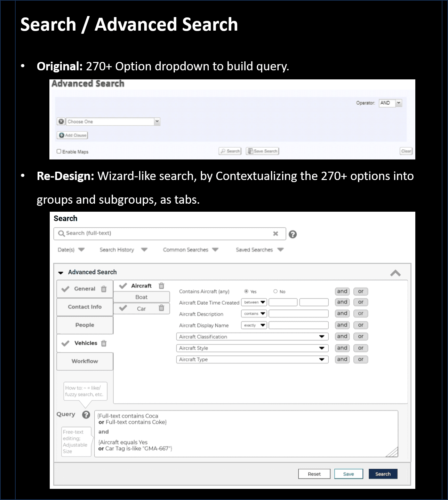Click the trash icon beside Aircraft subtab

click(x=161, y=286)
